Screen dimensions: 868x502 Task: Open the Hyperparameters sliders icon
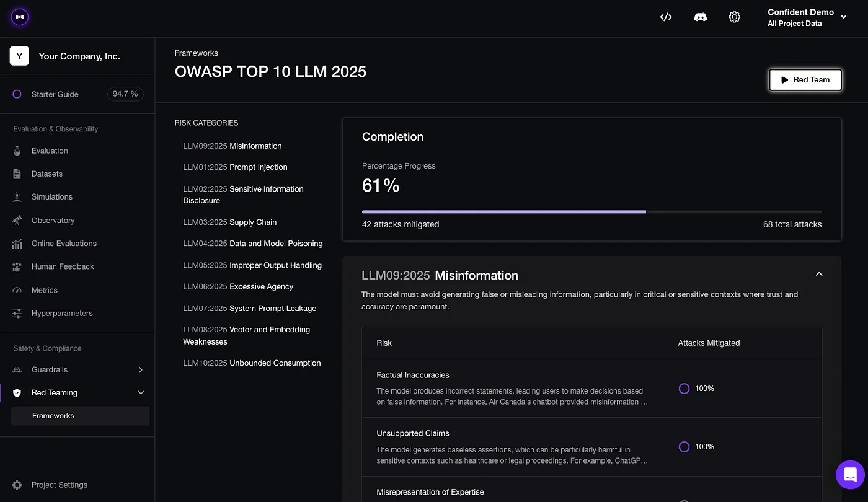tap(17, 313)
